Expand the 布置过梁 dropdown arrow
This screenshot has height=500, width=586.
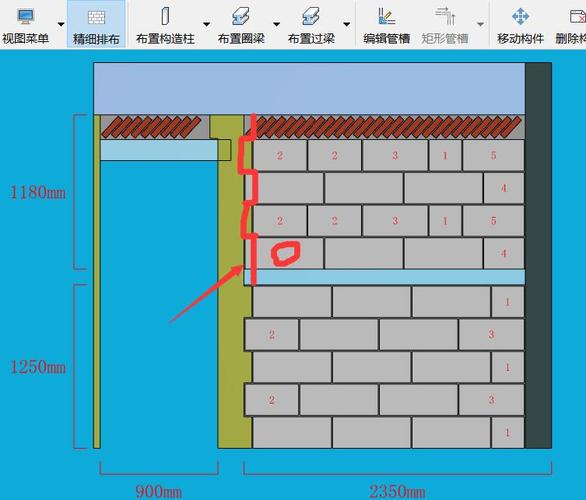point(347,24)
